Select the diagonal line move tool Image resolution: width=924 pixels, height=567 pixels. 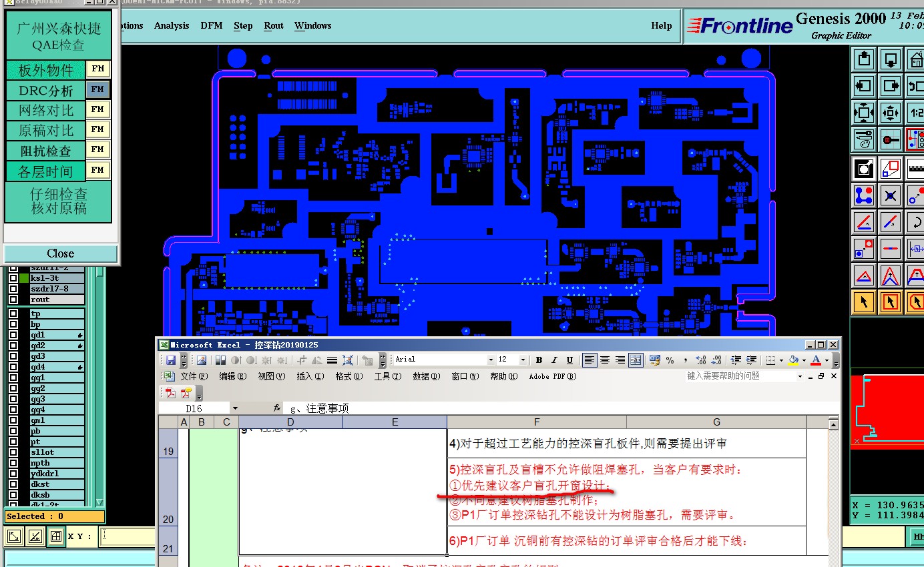(x=891, y=222)
